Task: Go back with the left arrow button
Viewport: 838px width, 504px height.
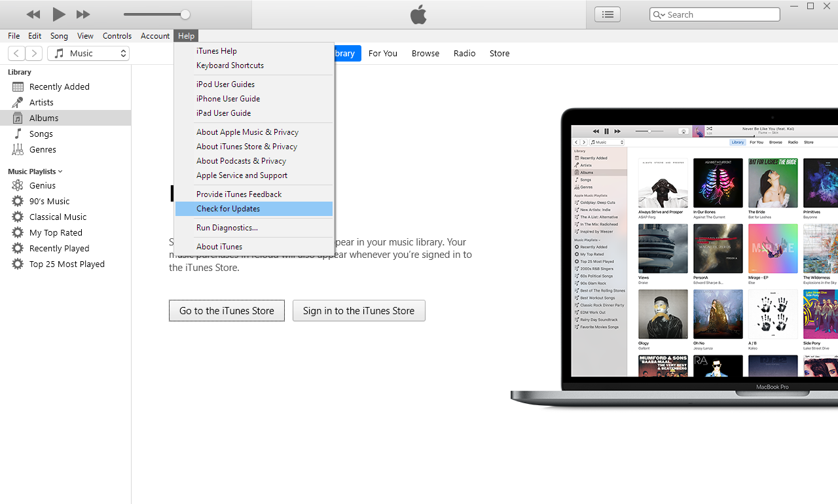Action: (16, 54)
